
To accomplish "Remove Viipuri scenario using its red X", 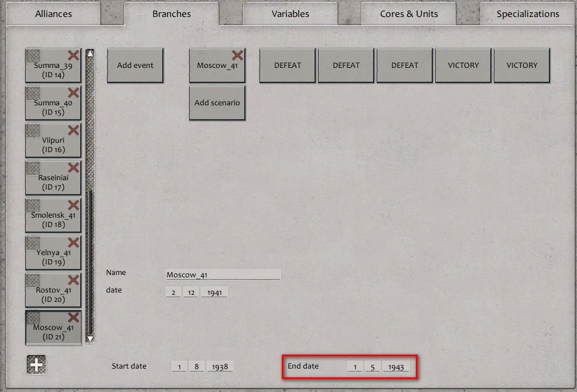I will click(x=74, y=130).
